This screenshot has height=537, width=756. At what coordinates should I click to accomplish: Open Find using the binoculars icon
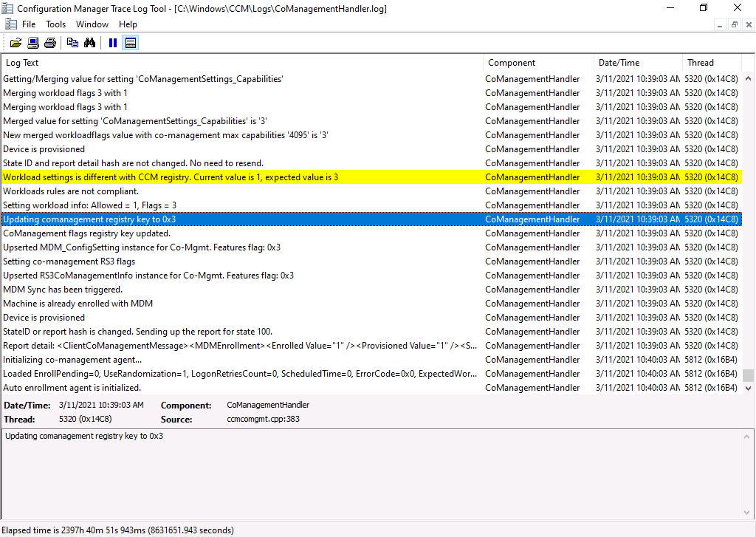click(89, 43)
